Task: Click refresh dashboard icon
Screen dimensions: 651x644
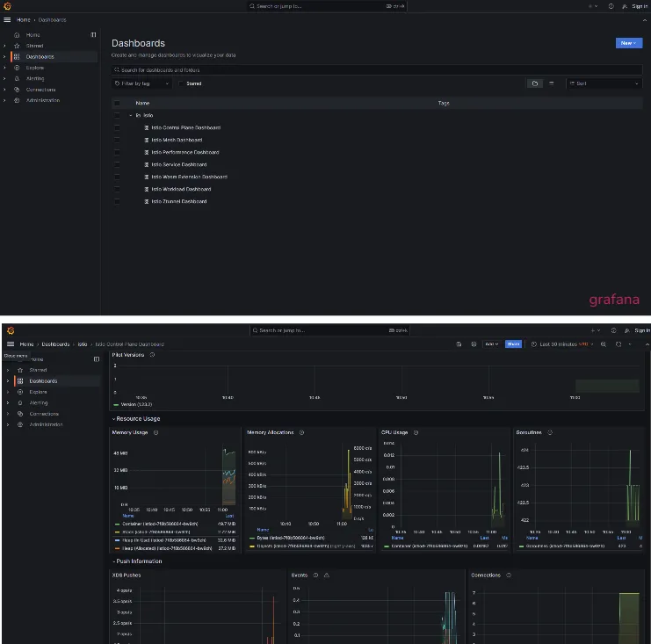Action: (x=618, y=344)
